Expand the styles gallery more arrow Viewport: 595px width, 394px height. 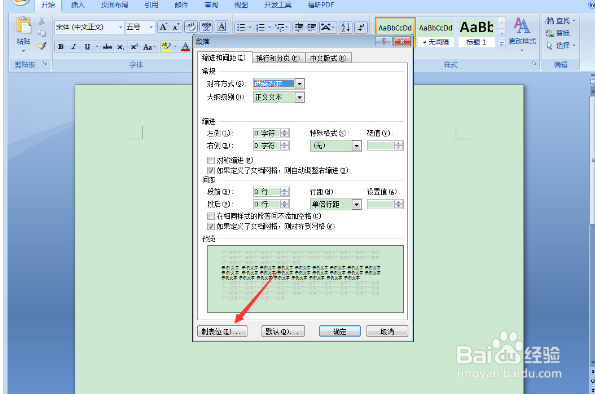coord(502,44)
